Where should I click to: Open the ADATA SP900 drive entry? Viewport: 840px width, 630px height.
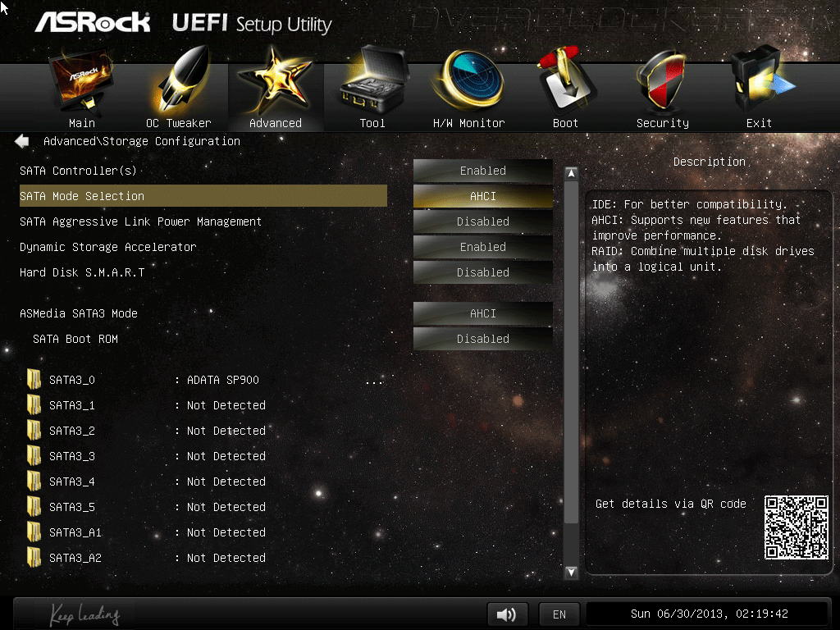pyautogui.click(x=223, y=379)
